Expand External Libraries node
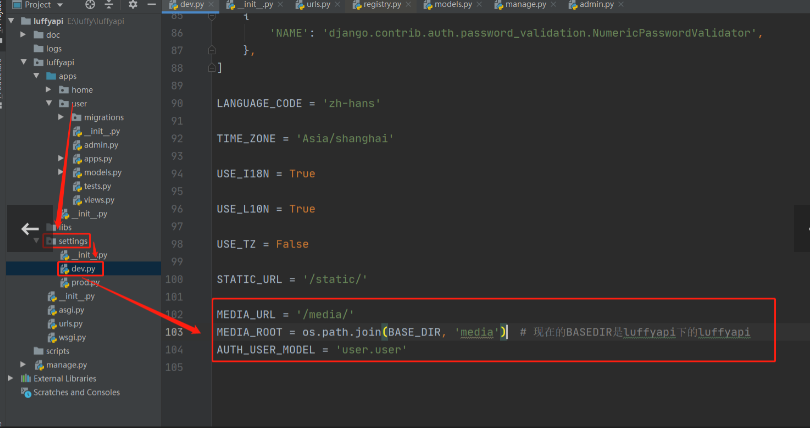This screenshot has width=810, height=428. pyautogui.click(x=11, y=378)
